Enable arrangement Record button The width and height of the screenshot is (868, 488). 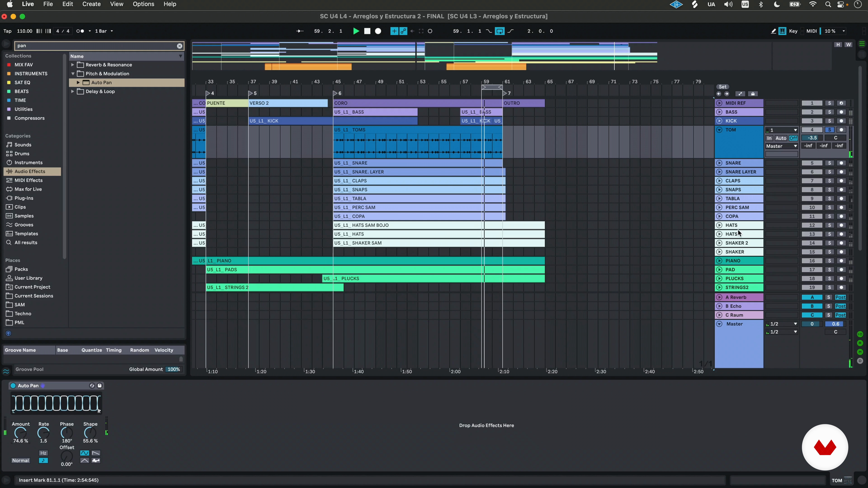(378, 31)
